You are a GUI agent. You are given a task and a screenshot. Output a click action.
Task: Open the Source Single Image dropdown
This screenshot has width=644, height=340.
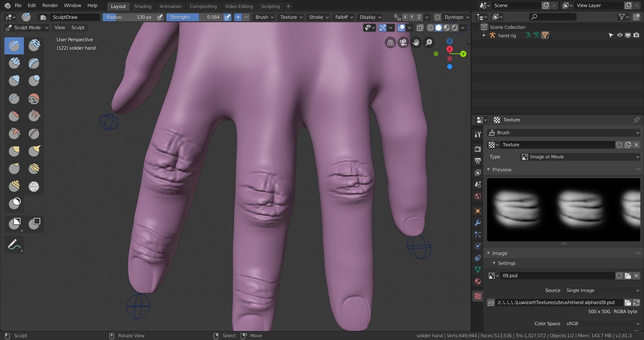pyautogui.click(x=602, y=290)
